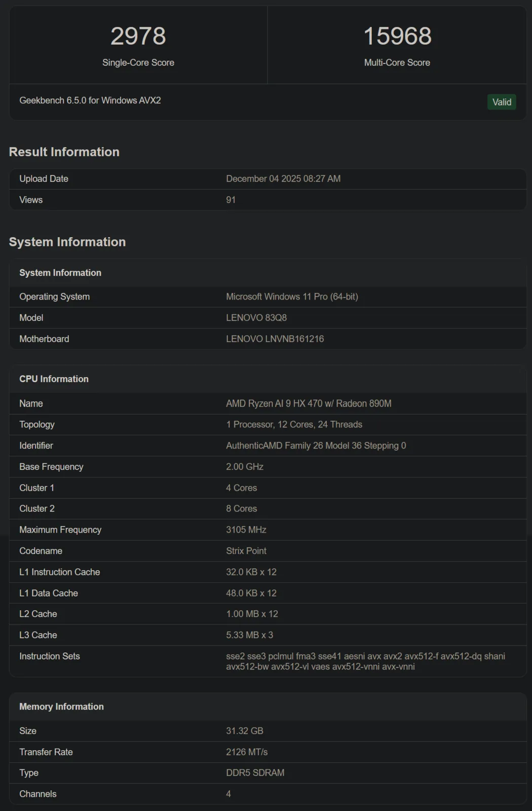
Task: Click the Multi-Core Score value 15968
Action: [397, 36]
